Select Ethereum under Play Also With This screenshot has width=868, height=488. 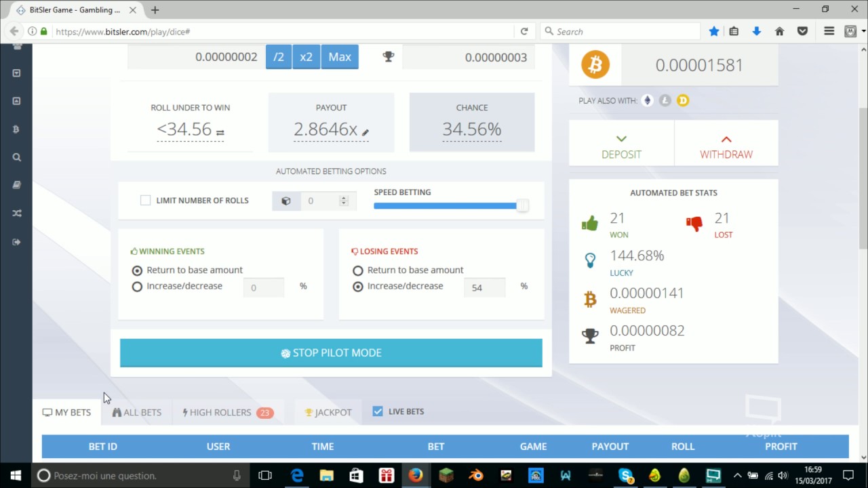pyautogui.click(x=647, y=100)
